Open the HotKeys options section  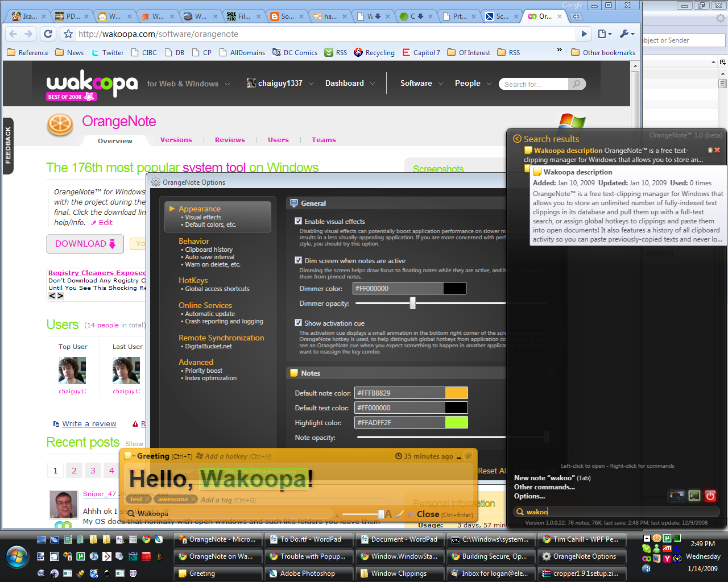click(x=193, y=280)
